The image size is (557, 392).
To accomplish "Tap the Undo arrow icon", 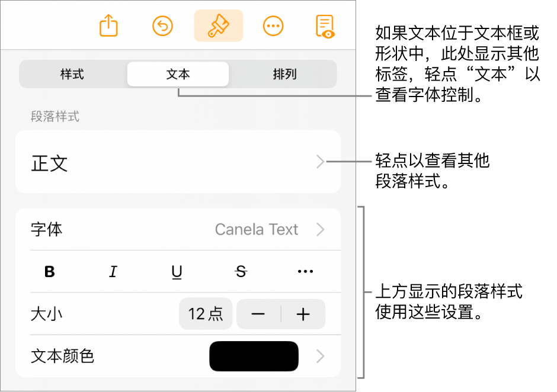I will [x=163, y=26].
